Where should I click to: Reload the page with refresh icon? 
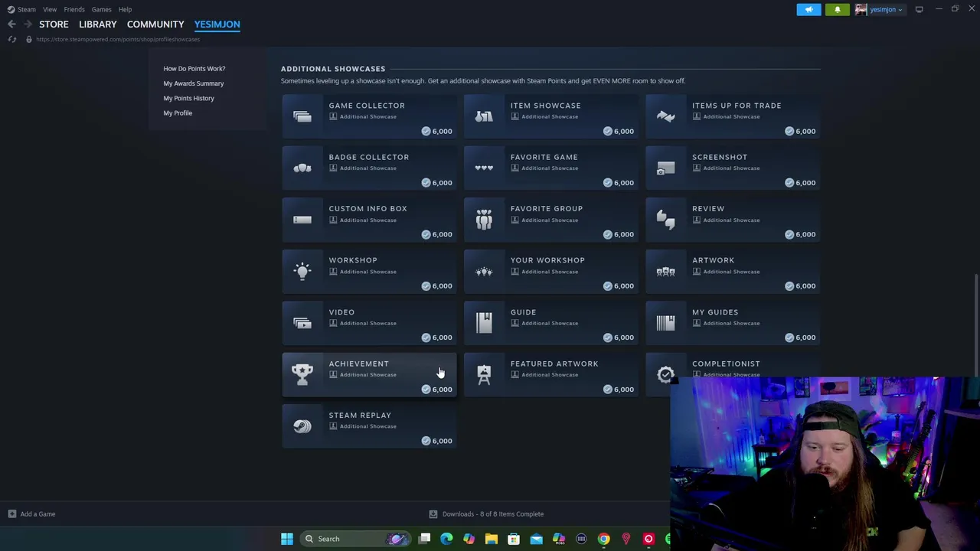coord(11,39)
